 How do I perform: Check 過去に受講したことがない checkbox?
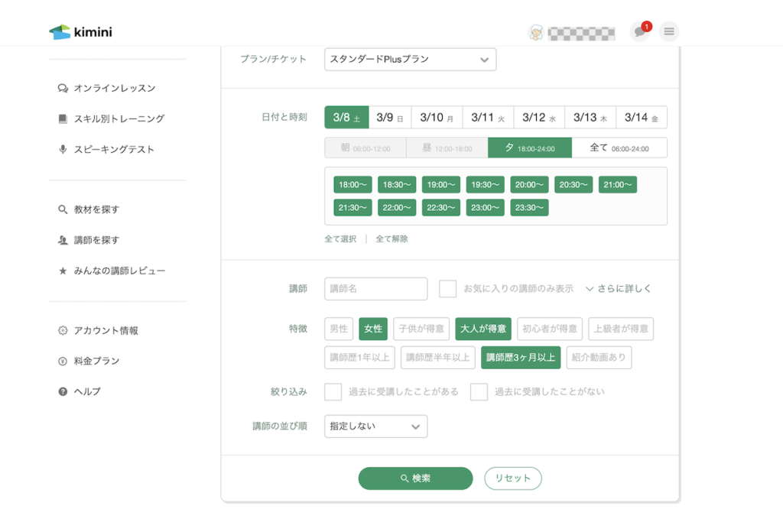pyautogui.click(x=479, y=392)
